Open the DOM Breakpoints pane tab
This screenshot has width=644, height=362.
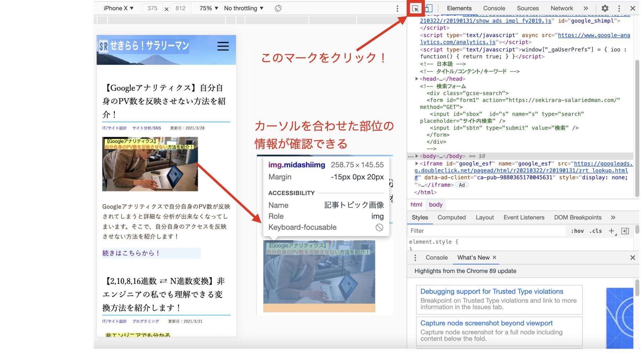(x=578, y=218)
